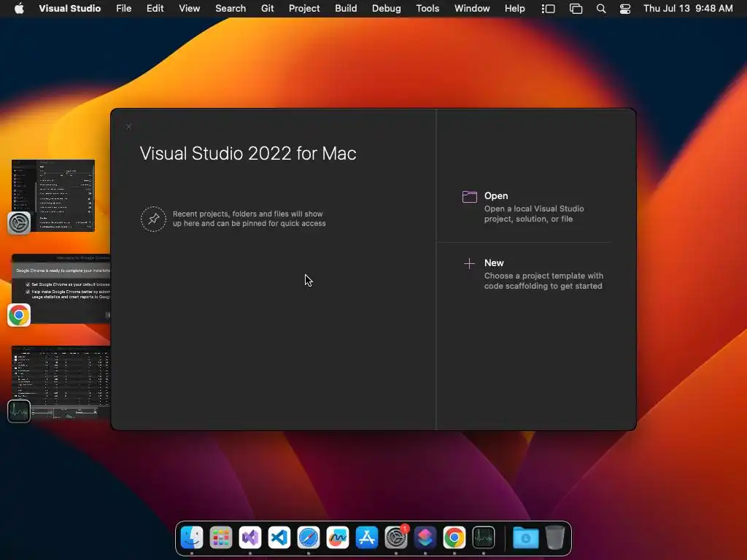
Task: Click the screen mirroring icon in menu bar
Action: (x=576, y=9)
